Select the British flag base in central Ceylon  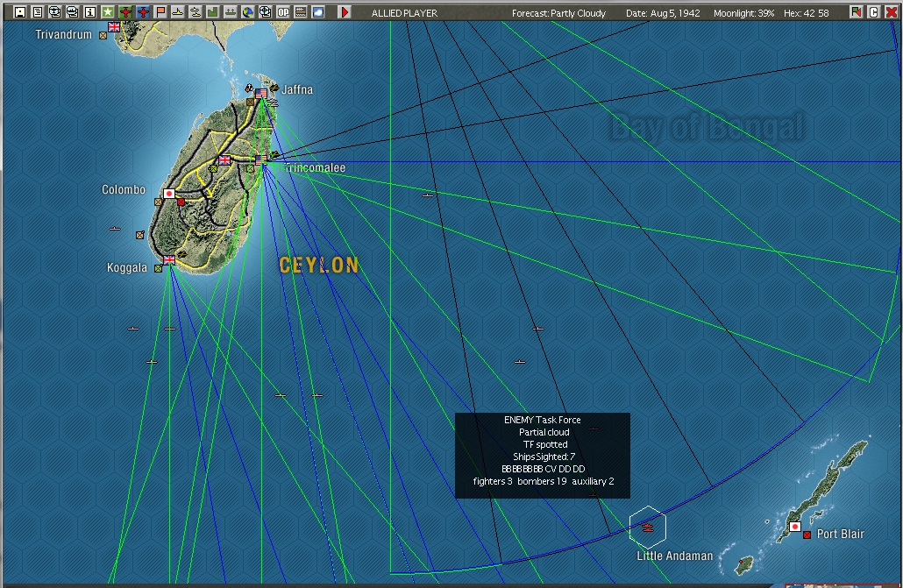[x=224, y=160]
